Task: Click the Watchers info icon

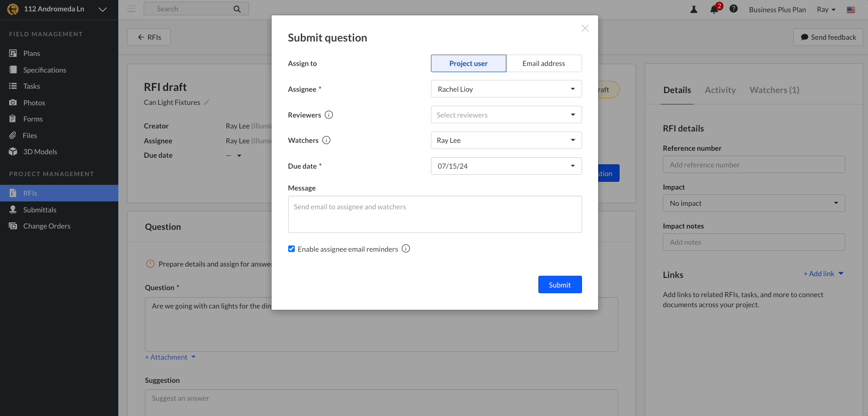Action: [x=326, y=140]
